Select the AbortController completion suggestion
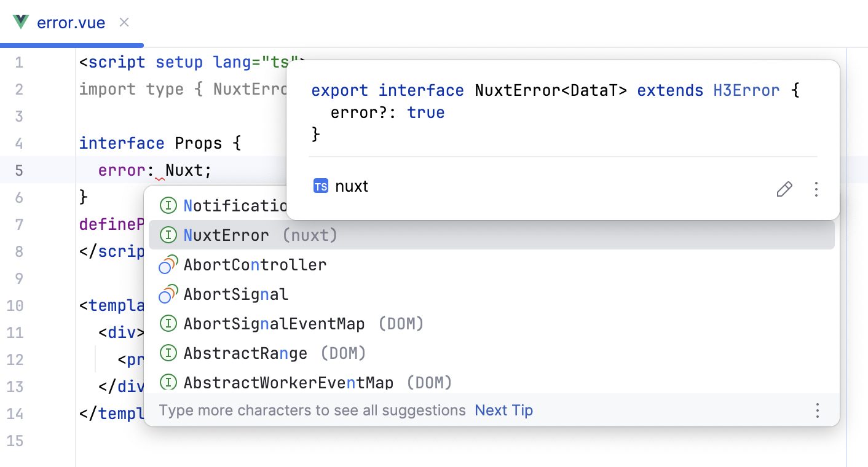This screenshot has height=467, width=868. pos(254,264)
